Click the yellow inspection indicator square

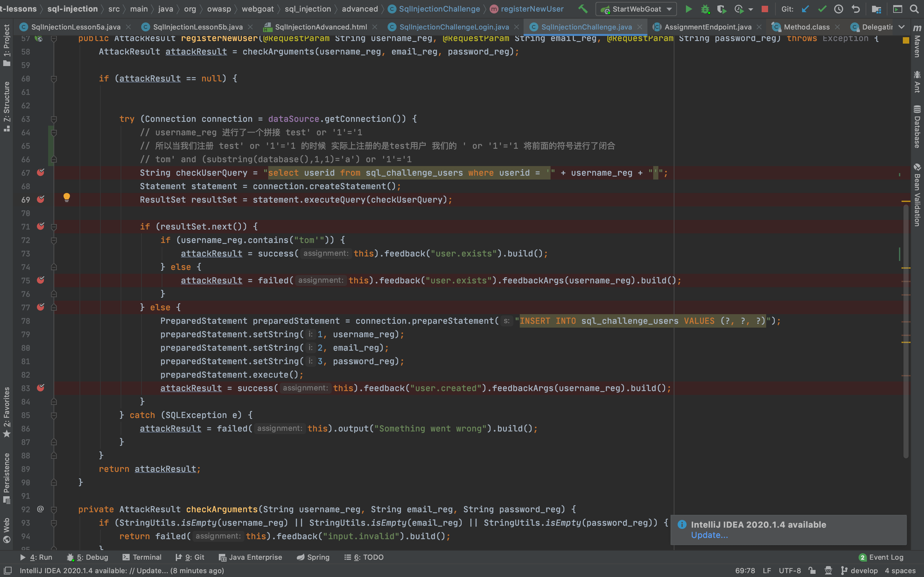point(906,40)
